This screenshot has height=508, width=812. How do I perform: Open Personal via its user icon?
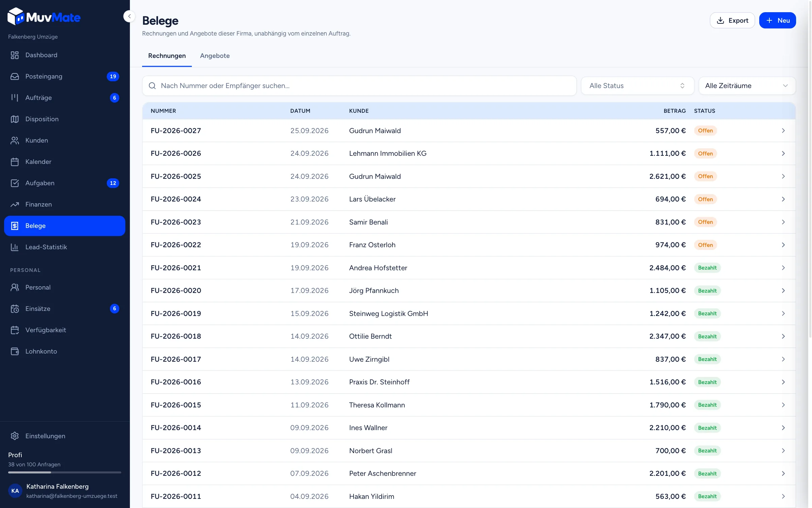(15, 288)
